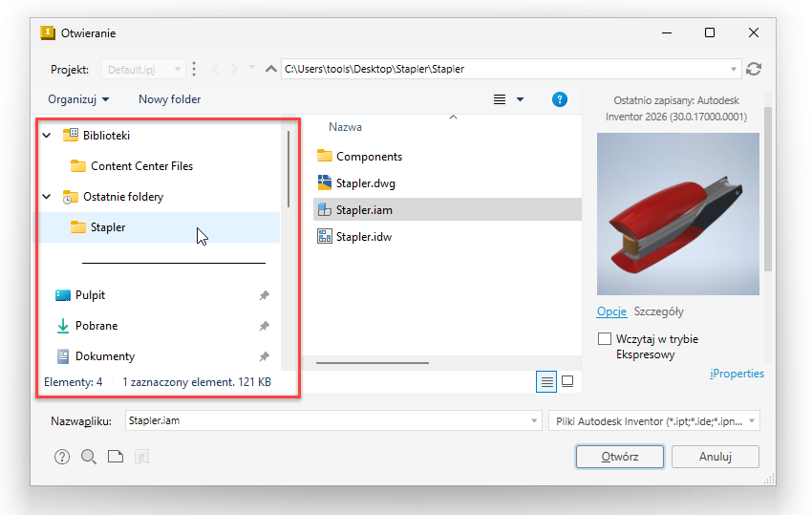Open the Organizuj dropdown menu
The width and height of the screenshot is (812, 515).
click(78, 99)
